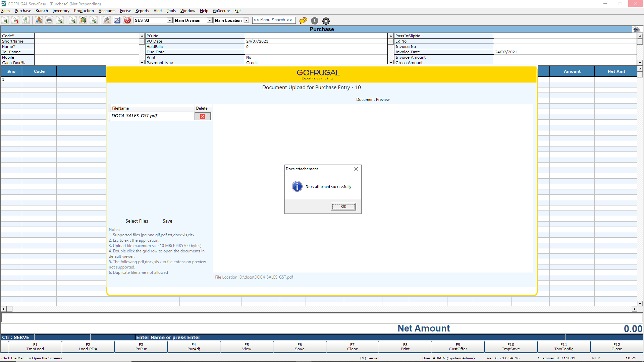This screenshot has height=362, width=644.
Task: Open the yellow chat bubbles icon
Action: [303, 20]
